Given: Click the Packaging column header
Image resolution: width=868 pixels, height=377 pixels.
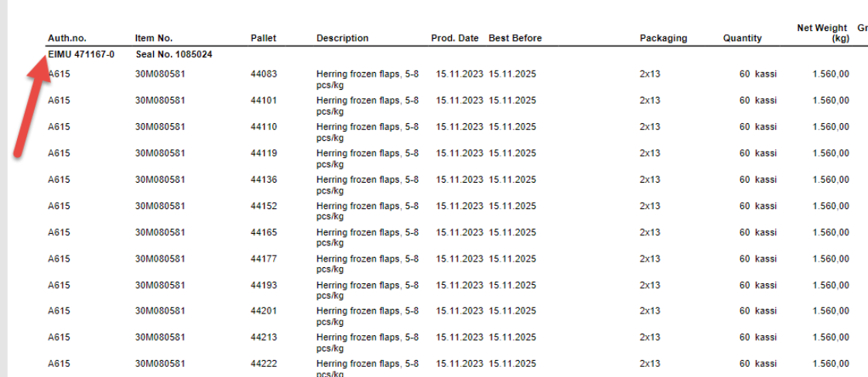Looking at the screenshot, I should (x=663, y=38).
